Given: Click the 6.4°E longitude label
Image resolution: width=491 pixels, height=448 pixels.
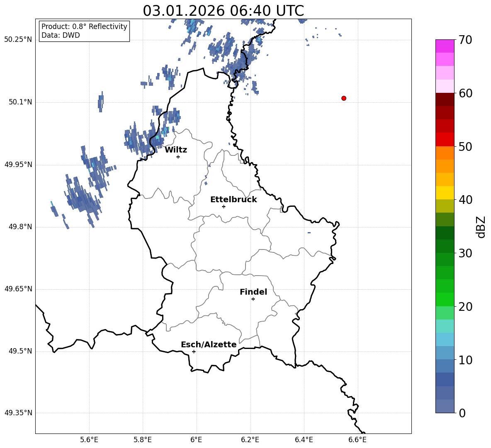Looking at the screenshot, I should pos(304,440).
